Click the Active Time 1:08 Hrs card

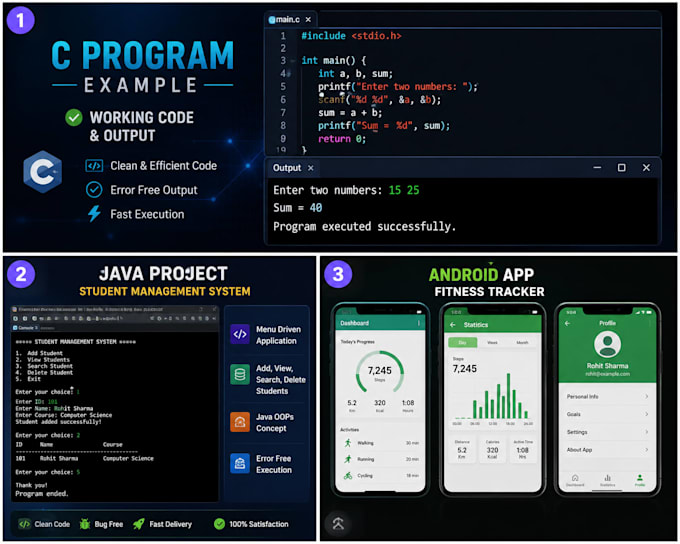[523, 450]
